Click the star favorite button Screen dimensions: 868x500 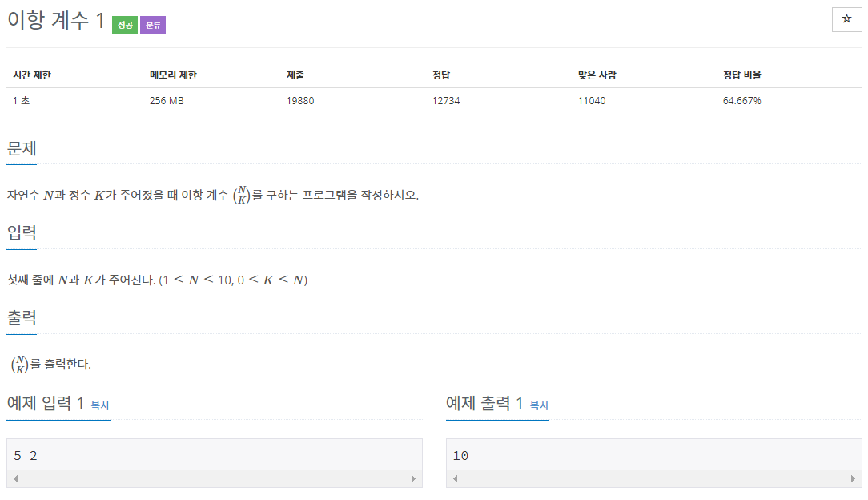[x=846, y=19]
